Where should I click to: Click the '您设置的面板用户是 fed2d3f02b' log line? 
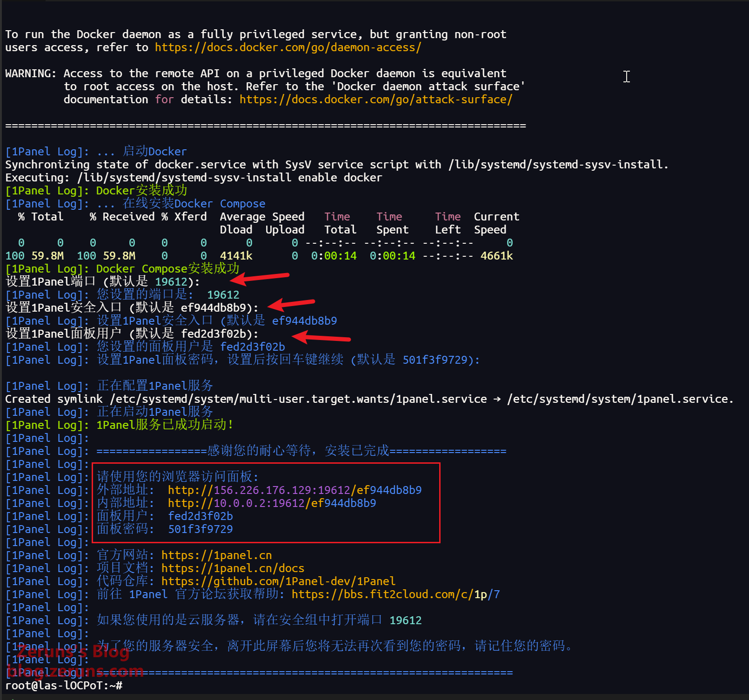click(x=145, y=347)
